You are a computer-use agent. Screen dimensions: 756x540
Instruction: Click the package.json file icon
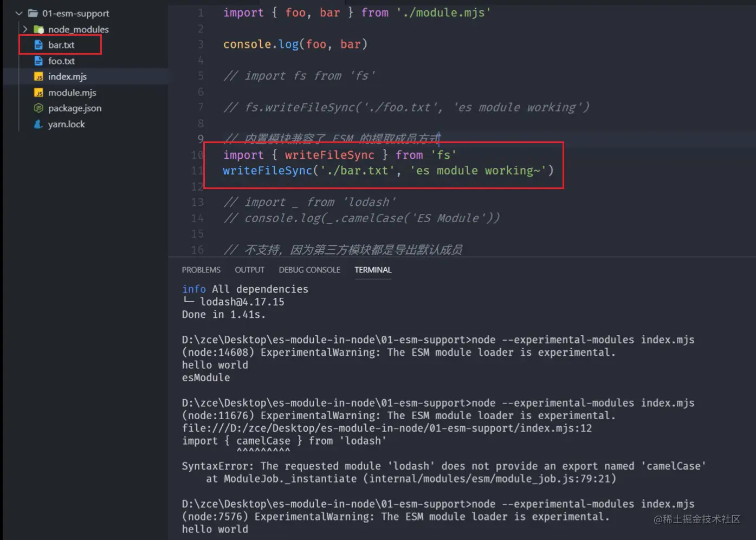pyautogui.click(x=38, y=108)
